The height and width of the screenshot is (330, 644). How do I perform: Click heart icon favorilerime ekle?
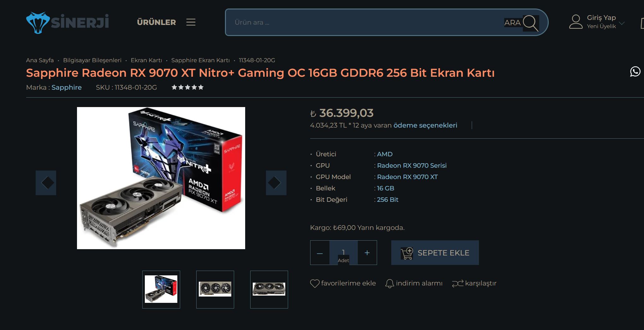tap(315, 283)
